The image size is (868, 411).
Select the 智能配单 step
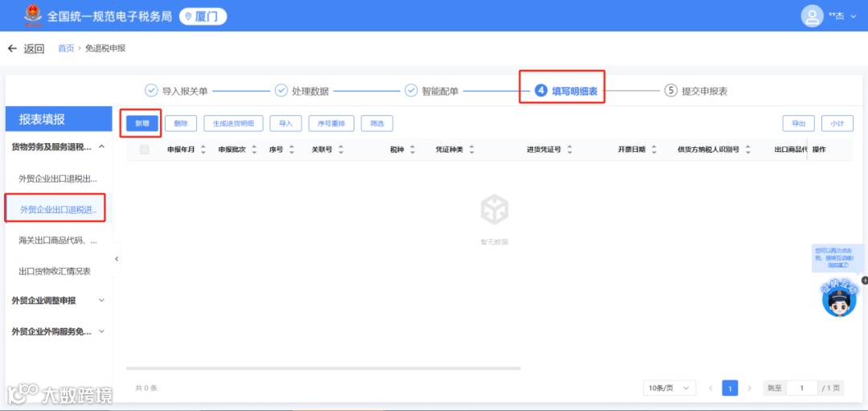coord(432,91)
